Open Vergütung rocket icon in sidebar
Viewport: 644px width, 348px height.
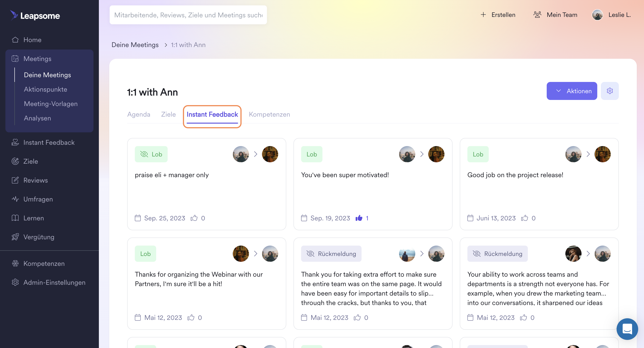(15, 237)
